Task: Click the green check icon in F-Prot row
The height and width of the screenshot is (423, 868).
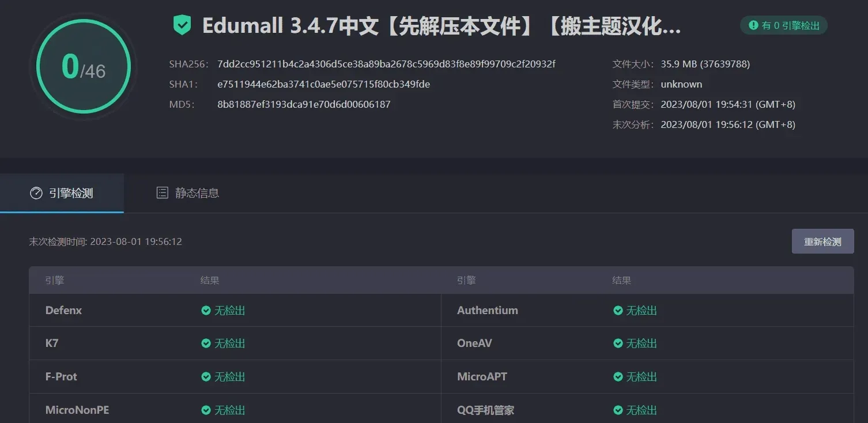Action: click(206, 377)
